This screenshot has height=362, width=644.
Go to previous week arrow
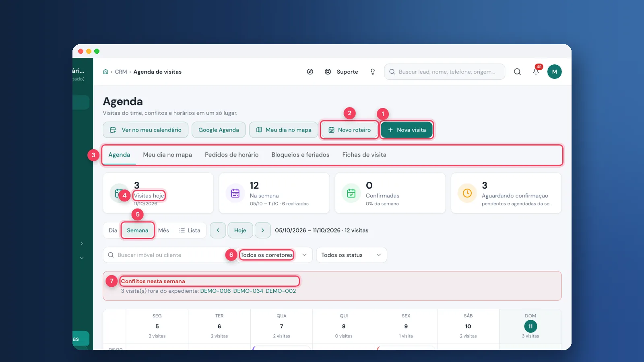(x=218, y=230)
